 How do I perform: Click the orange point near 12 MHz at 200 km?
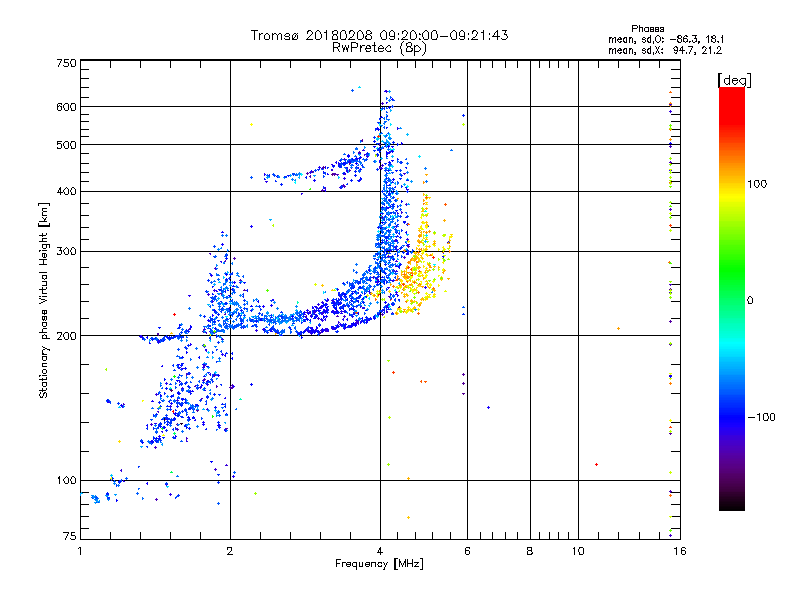tap(618, 329)
